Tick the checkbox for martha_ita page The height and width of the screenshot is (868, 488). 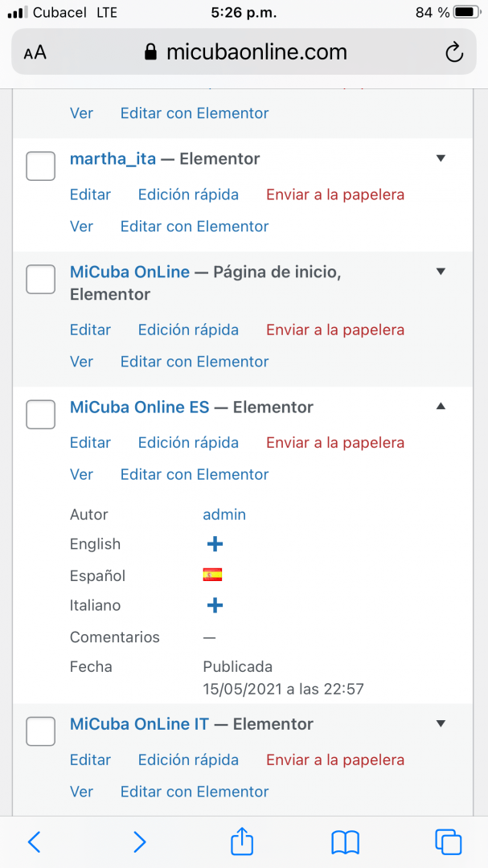(40, 166)
